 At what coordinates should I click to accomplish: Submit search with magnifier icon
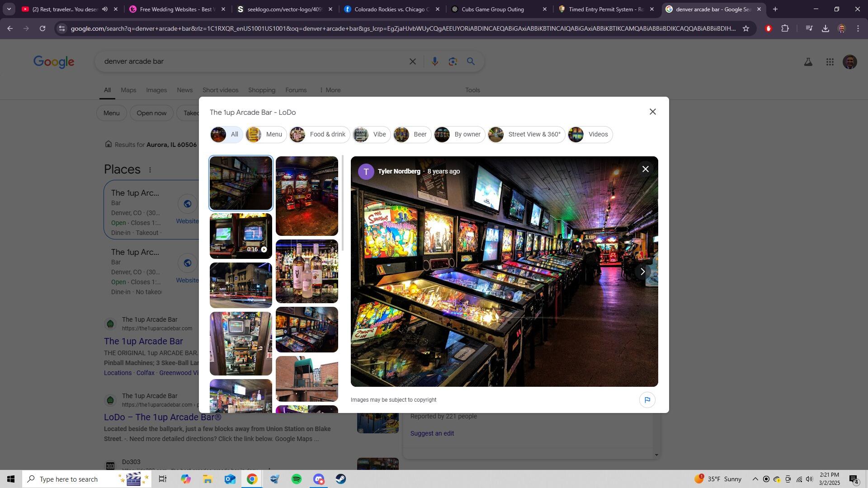point(471,61)
